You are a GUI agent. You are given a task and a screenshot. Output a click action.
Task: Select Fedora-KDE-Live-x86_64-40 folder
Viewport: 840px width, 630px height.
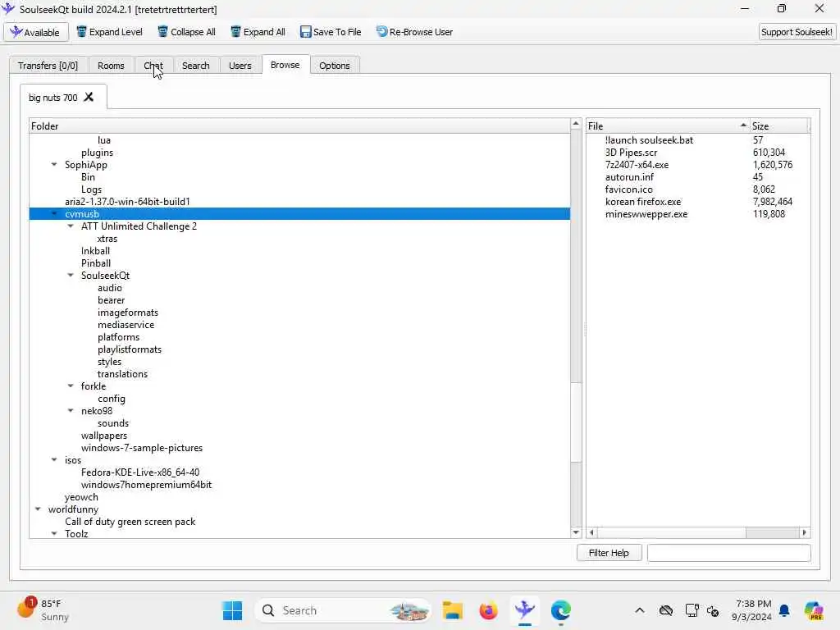(x=139, y=472)
